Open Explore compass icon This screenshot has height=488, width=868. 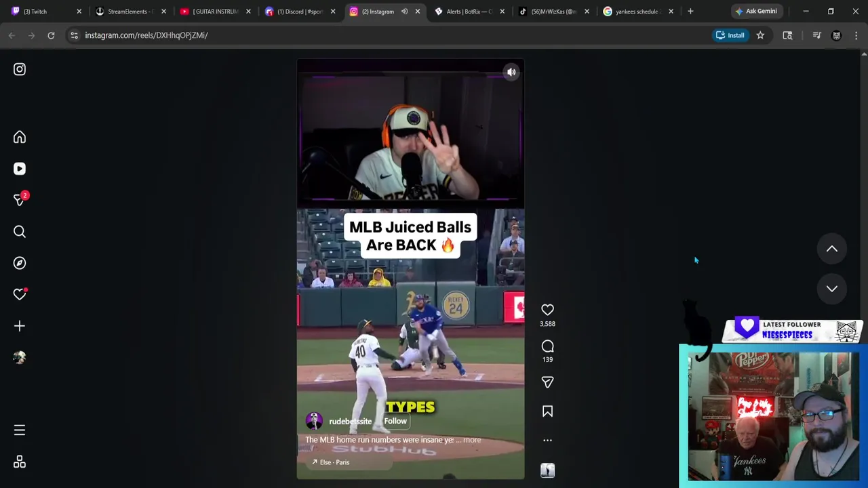pos(20,263)
